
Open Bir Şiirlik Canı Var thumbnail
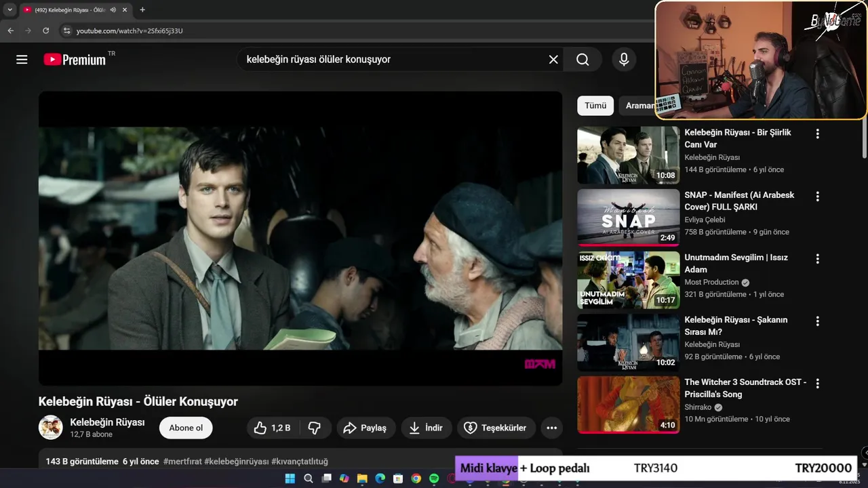629,155
